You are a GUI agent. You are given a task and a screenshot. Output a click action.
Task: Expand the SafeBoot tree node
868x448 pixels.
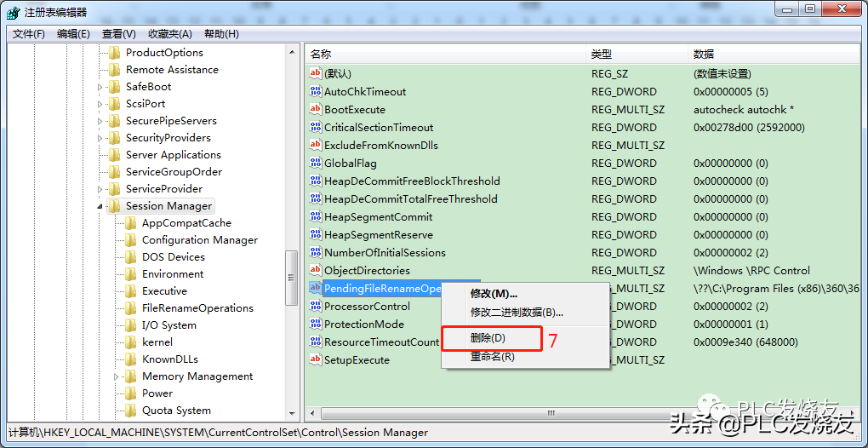coord(100,87)
